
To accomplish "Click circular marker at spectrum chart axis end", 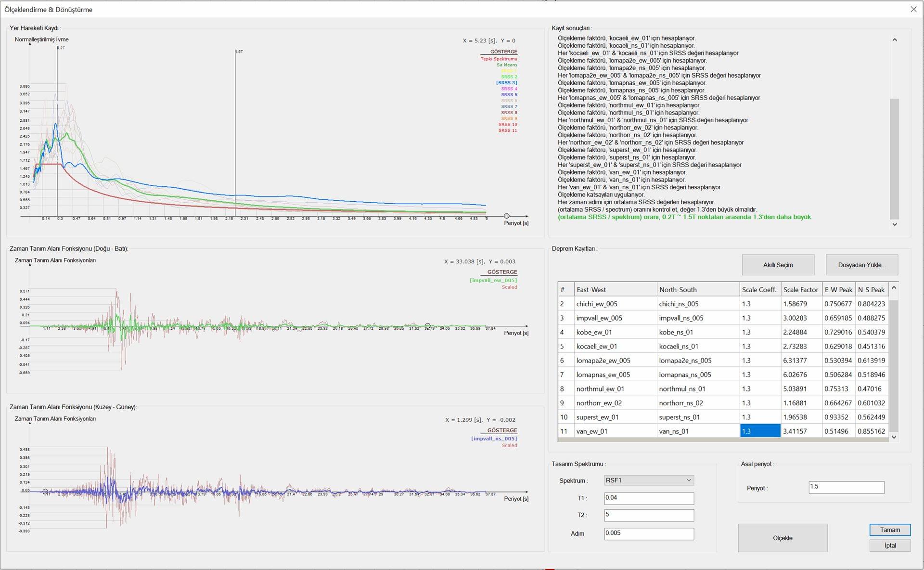I will 506,216.
